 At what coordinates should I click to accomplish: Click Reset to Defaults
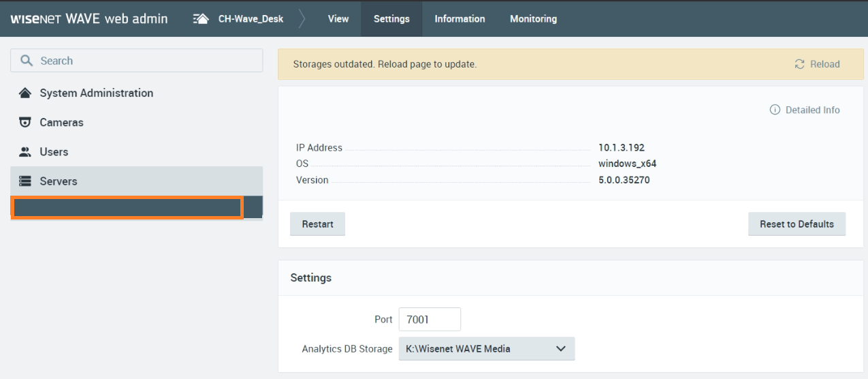click(x=797, y=224)
